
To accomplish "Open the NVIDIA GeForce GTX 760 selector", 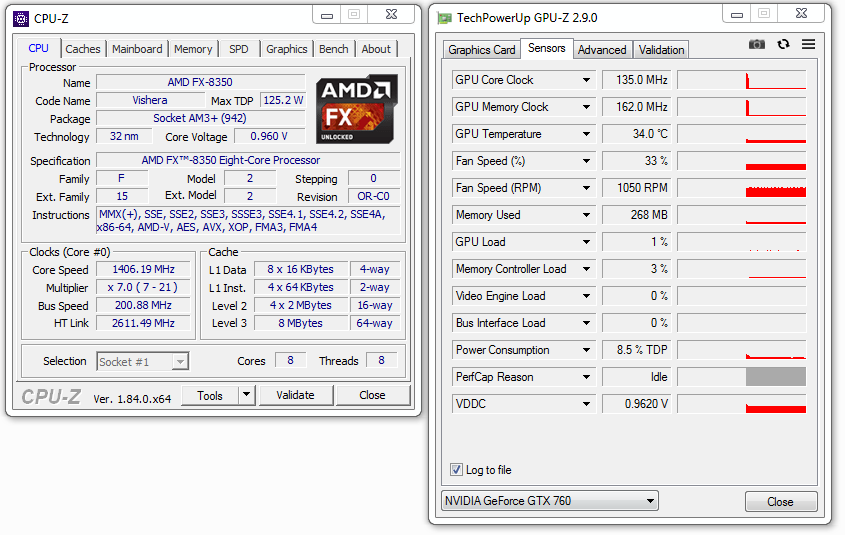I will click(x=549, y=501).
